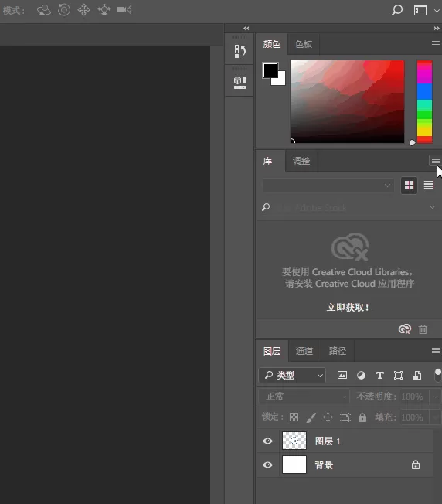
Task: Select the 图层 1 layer thumbnail
Action: (x=294, y=441)
